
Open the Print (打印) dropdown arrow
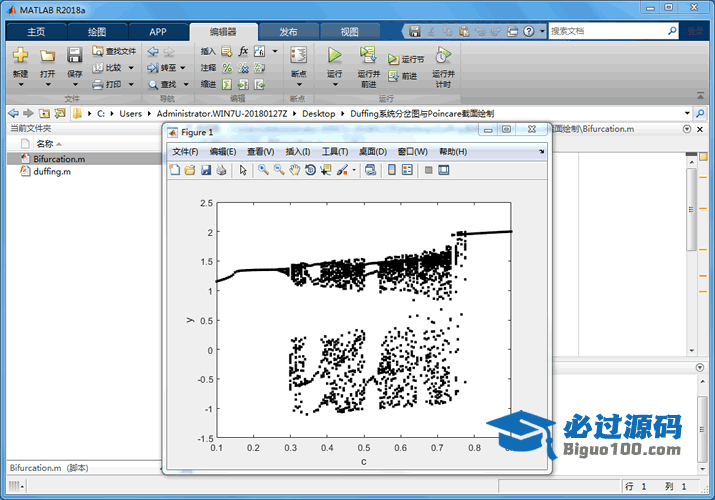[131, 84]
